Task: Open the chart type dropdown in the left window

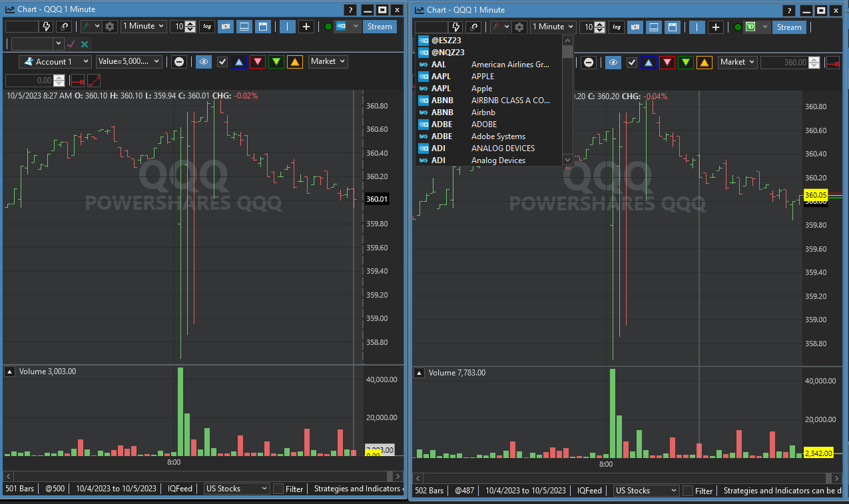Action: (x=91, y=27)
